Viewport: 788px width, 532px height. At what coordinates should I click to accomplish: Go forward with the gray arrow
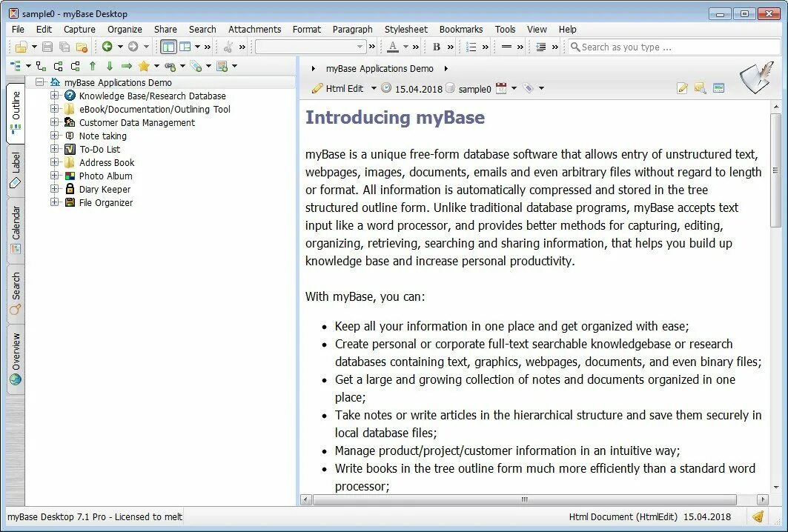click(133, 47)
